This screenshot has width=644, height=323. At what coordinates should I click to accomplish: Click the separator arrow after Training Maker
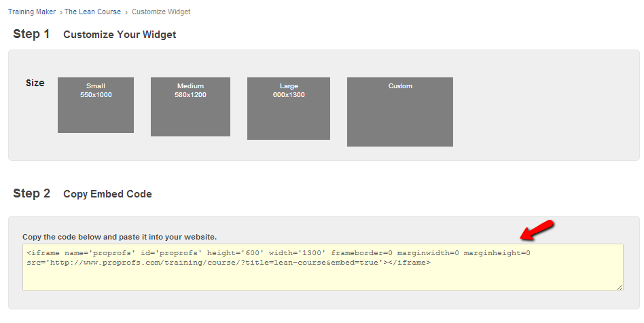[x=61, y=12]
